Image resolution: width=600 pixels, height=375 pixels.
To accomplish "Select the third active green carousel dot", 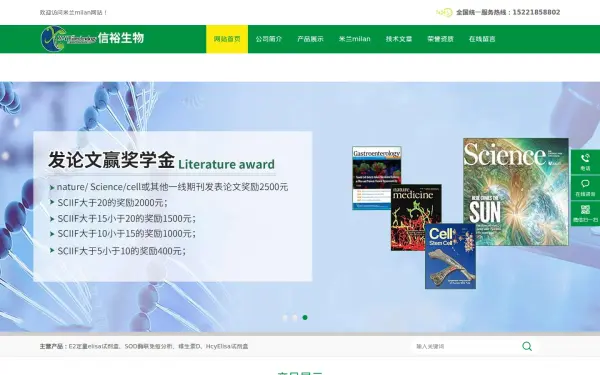I will pos(305,318).
